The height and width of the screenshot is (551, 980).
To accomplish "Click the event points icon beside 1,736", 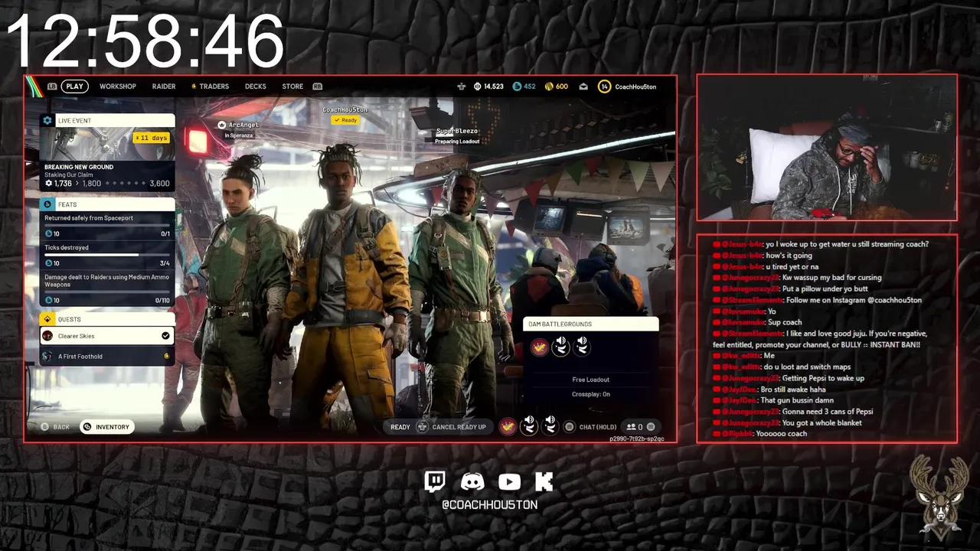I will 48,184.
